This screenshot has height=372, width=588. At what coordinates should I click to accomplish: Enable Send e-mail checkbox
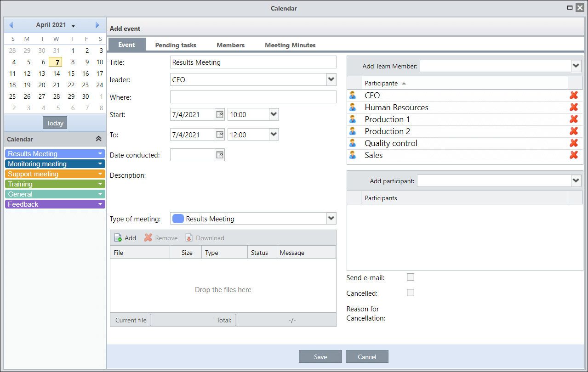411,277
